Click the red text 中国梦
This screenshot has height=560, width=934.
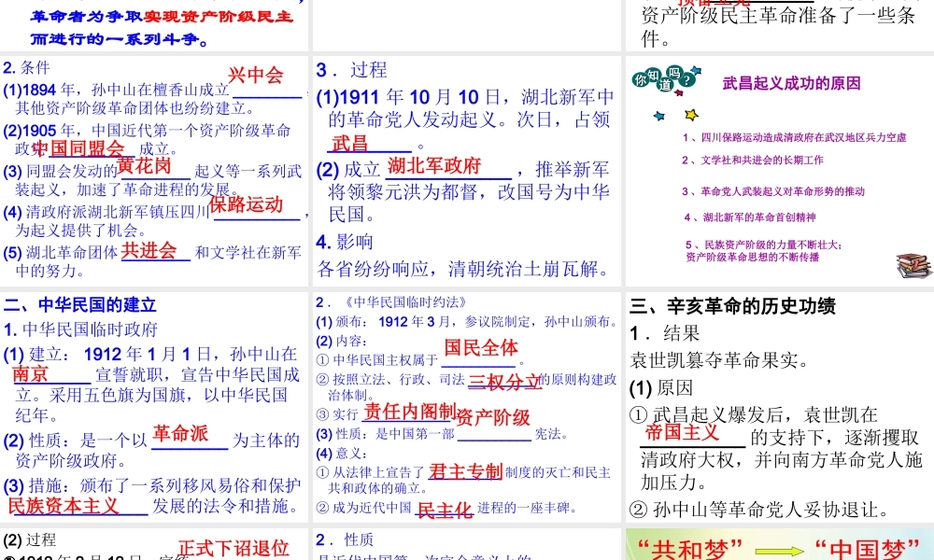(x=867, y=550)
